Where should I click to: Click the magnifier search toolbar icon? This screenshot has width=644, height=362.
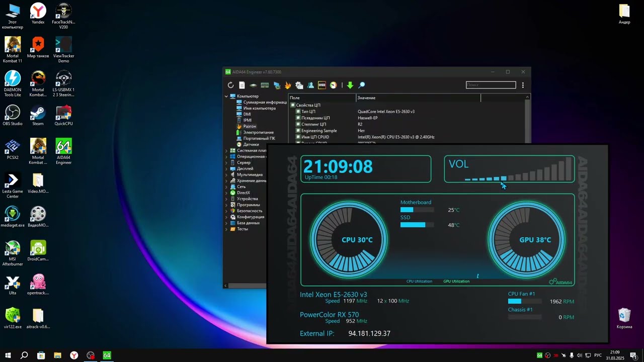click(361, 85)
